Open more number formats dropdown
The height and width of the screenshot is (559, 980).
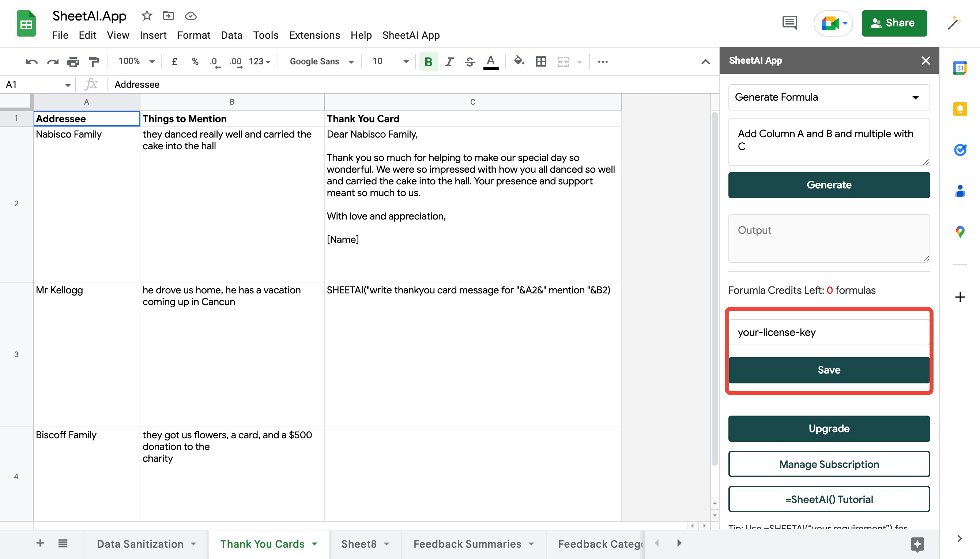pos(260,61)
